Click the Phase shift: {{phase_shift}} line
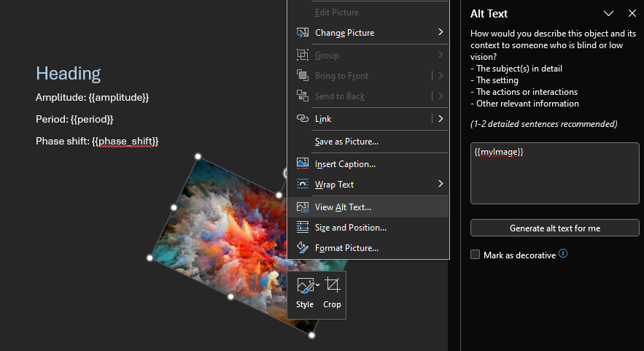 pyautogui.click(x=97, y=141)
